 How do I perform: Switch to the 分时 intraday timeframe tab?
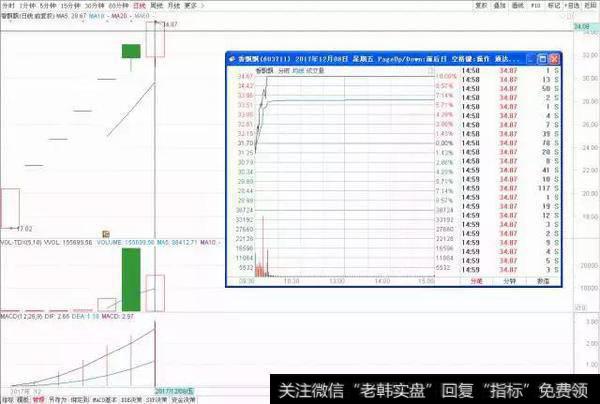tap(8, 5)
